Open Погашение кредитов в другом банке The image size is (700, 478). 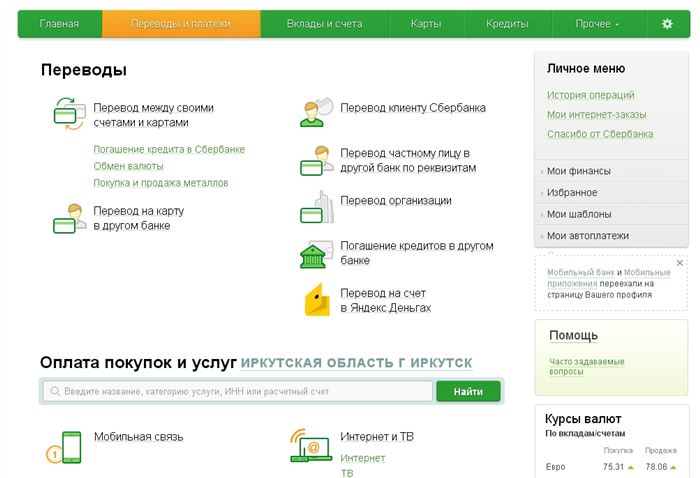pos(417,253)
